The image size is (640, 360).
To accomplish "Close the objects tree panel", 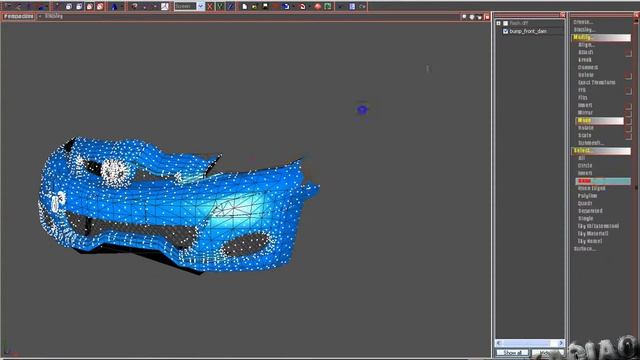I will pyautogui.click(x=562, y=15).
